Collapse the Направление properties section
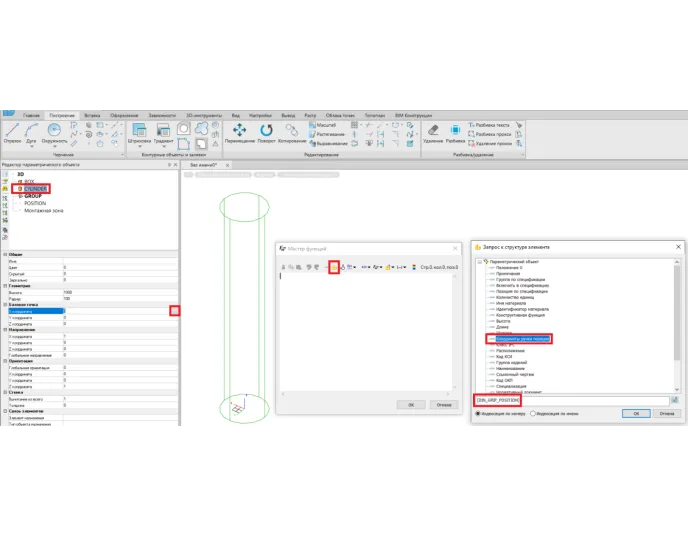Image resolution: width=688 pixels, height=537 pixels. coord(5,329)
